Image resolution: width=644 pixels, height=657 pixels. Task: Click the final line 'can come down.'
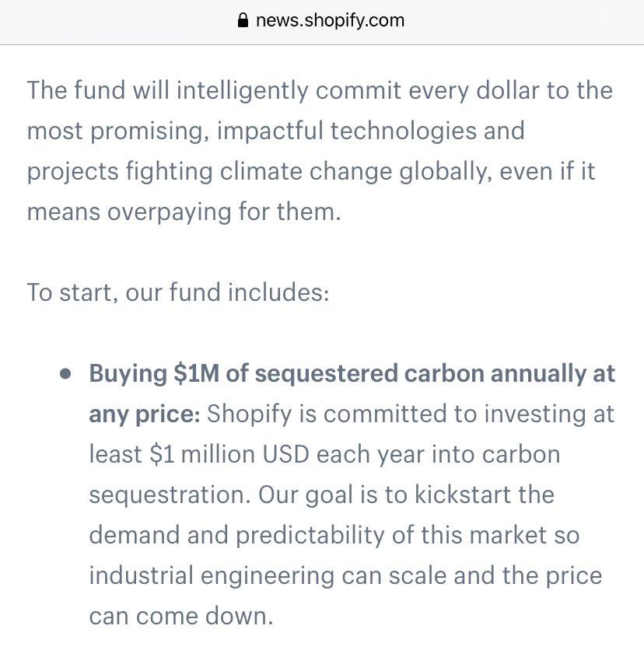click(x=181, y=617)
